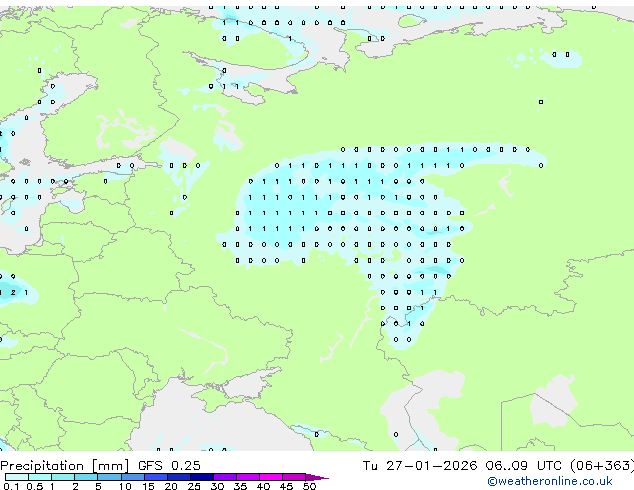Pick the 45–50 mm legend swatch
634x490 pixels.
pyautogui.click(x=294, y=477)
